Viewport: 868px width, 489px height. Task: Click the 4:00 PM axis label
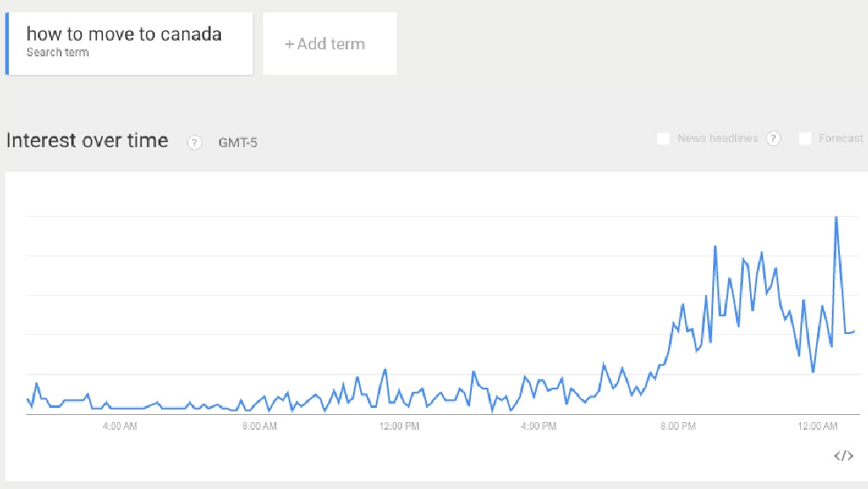coord(539,426)
